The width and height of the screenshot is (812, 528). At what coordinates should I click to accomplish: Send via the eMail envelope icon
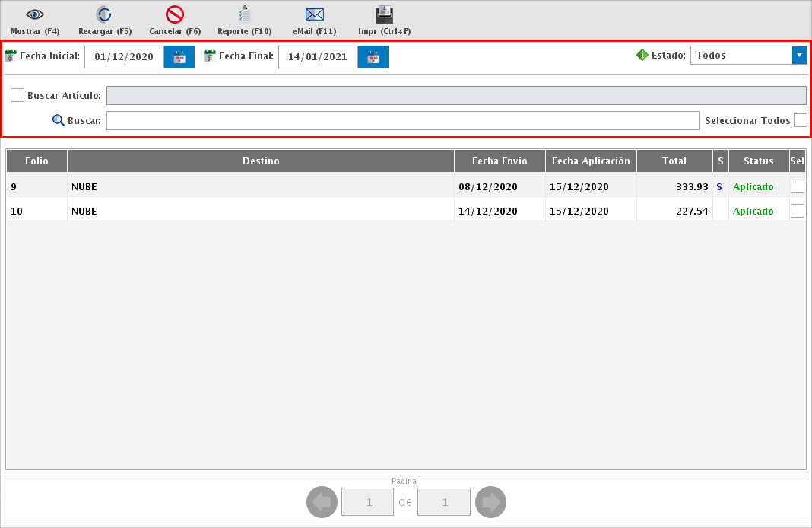point(314,14)
